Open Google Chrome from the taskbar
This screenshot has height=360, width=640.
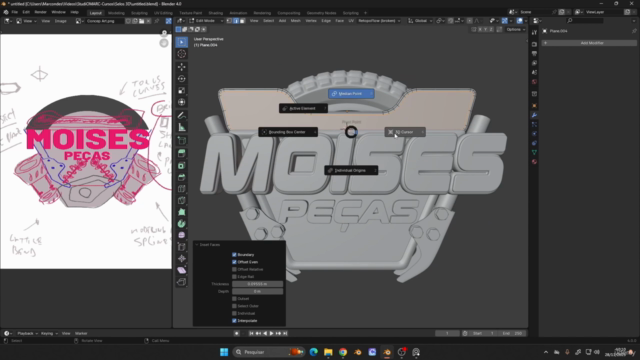343,352
